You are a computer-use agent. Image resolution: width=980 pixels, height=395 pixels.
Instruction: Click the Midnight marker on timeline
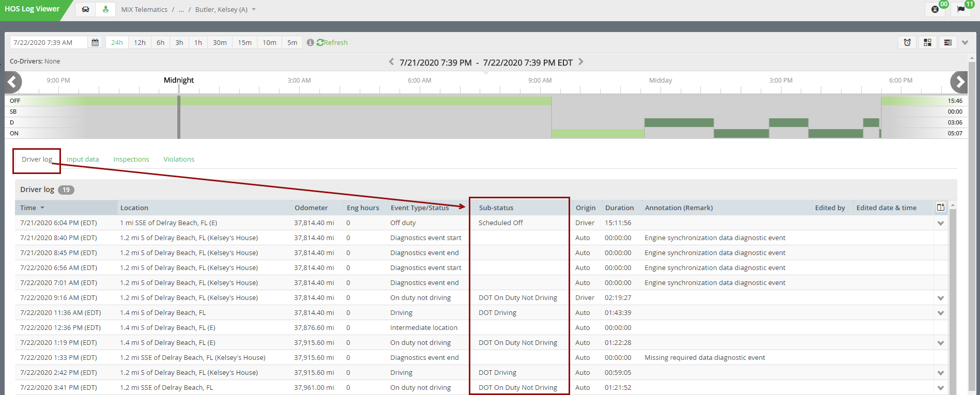coord(179,80)
